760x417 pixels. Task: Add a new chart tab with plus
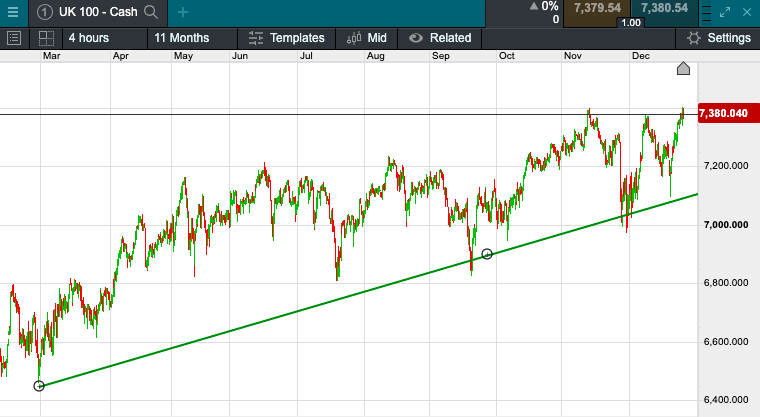point(182,12)
